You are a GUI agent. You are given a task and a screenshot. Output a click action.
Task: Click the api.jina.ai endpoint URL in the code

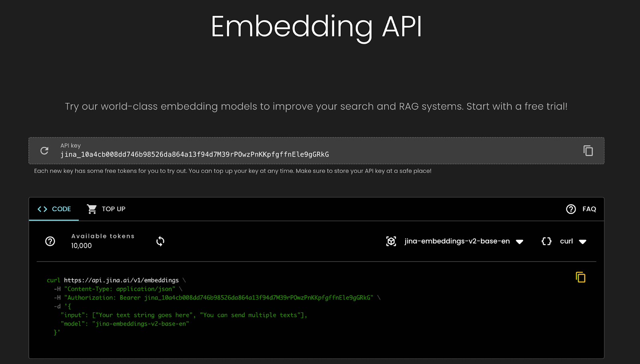click(x=121, y=280)
